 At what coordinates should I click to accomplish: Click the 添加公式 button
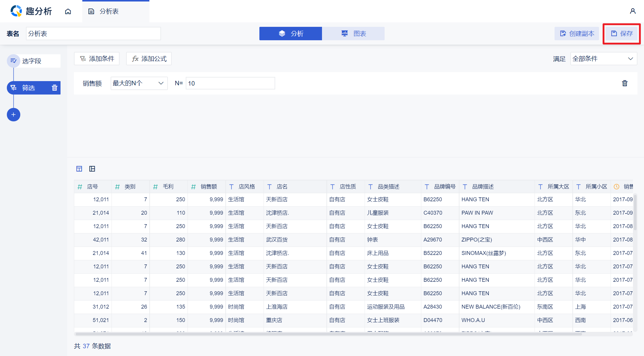(149, 59)
